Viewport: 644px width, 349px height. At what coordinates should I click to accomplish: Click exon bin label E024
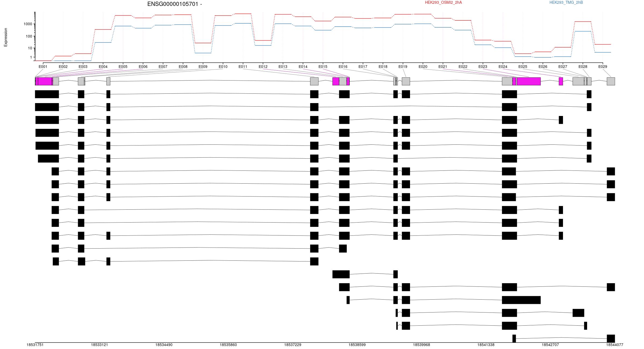pyautogui.click(x=503, y=67)
